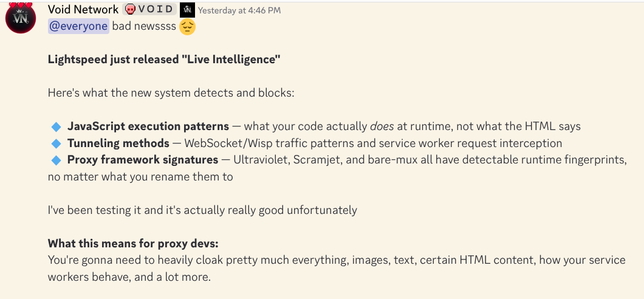
Task: Select the @everyone mention
Action: 78,26
